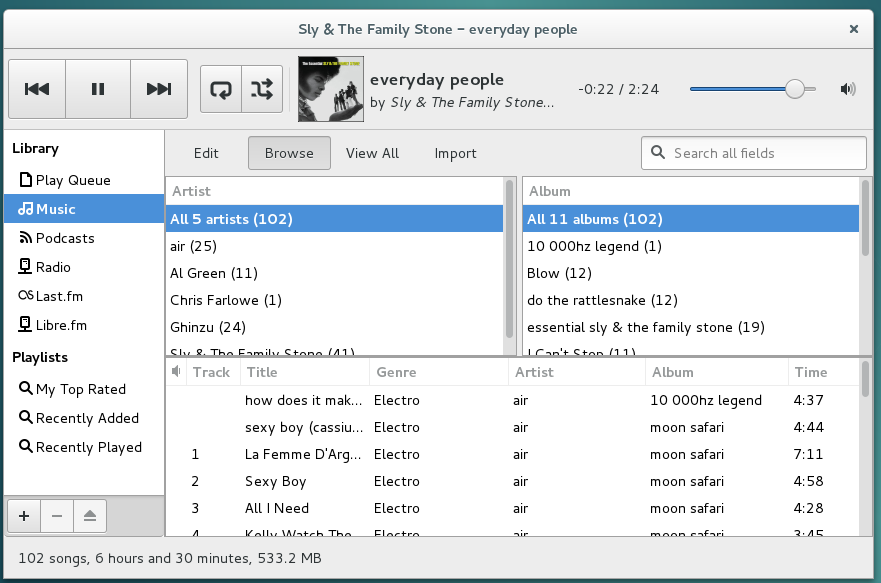Open the Edit menu
Viewport: 881px width, 583px height.
206,153
